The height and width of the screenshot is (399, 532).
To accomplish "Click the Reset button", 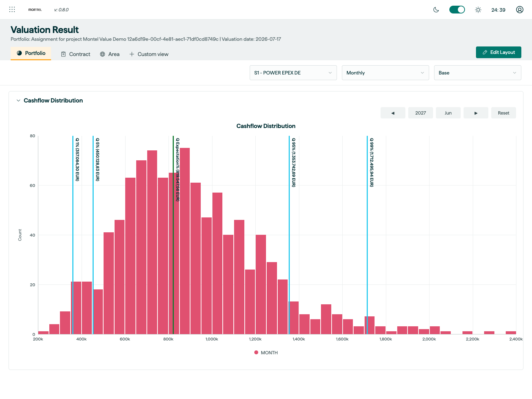I will 503,113.
